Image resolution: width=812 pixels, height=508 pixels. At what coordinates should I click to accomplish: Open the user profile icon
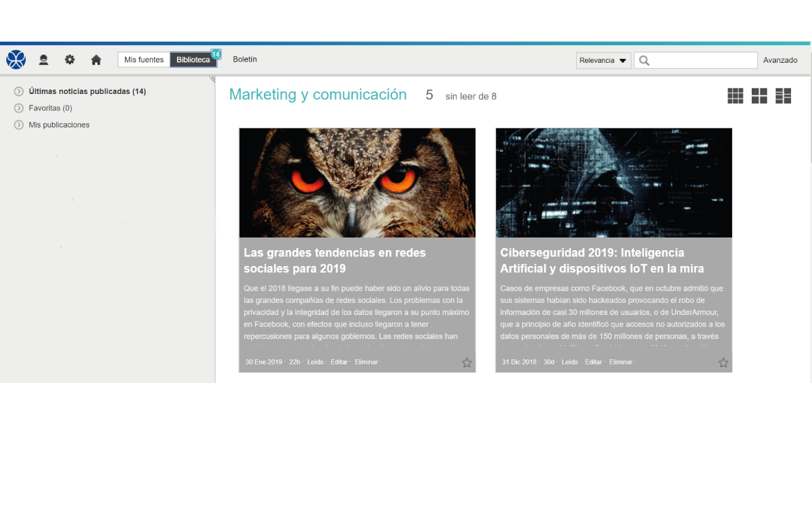pos(43,60)
